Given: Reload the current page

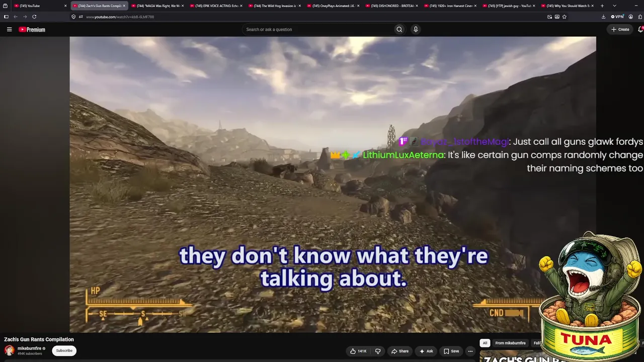Looking at the screenshot, I should pos(34,17).
